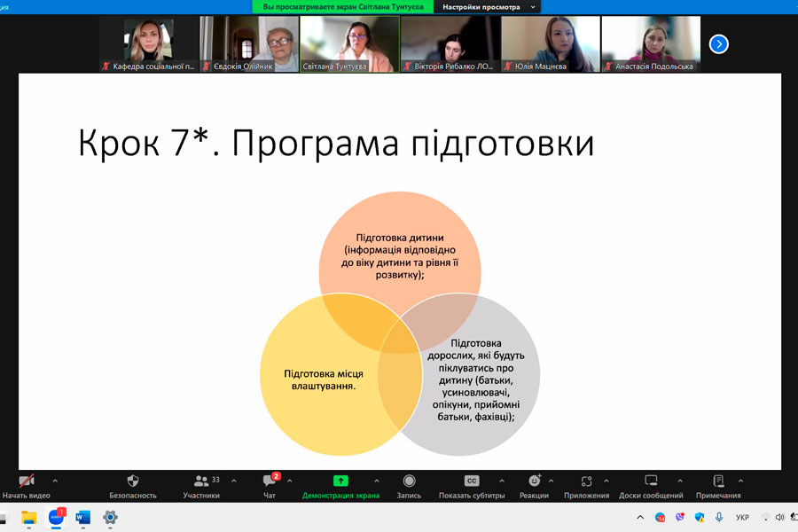Open the Приложения apps icon

[586, 481]
